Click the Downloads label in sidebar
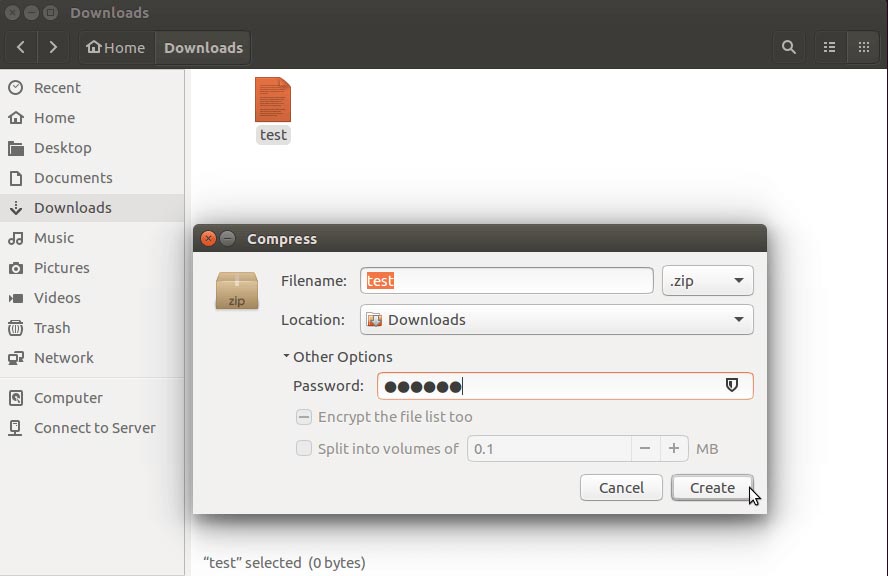Screen dimensions: 888x576 [x=72, y=208]
